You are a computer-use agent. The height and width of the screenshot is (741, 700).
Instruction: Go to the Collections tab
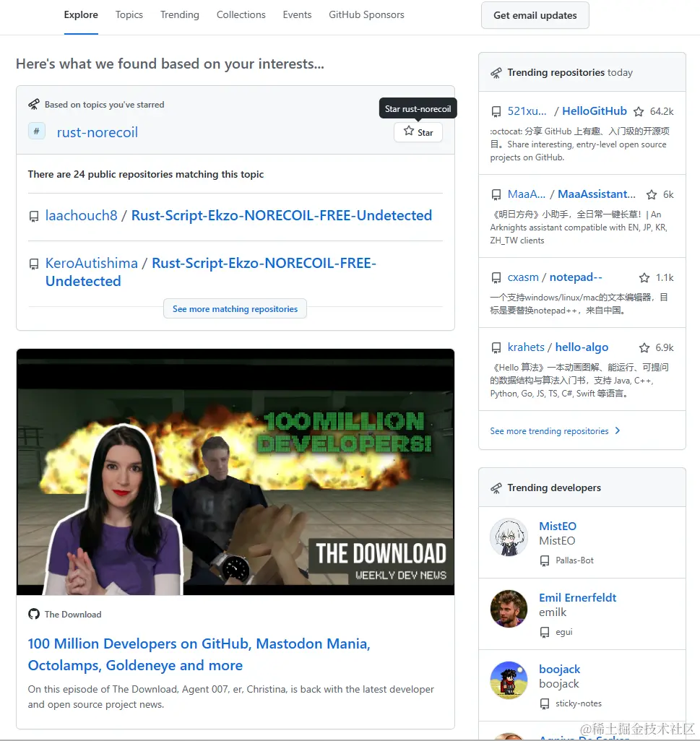tap(241, 14)
